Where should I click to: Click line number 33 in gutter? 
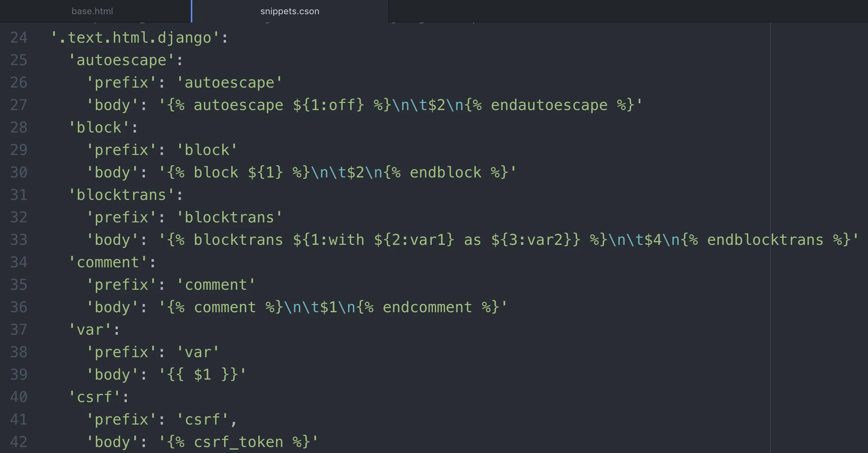coord(19,240)
